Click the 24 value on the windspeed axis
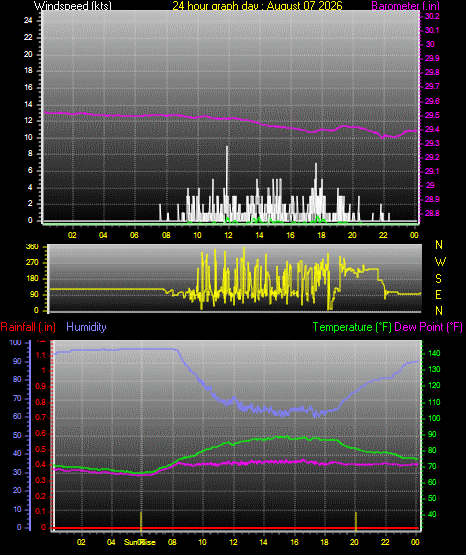The image size is (466, 555). click(28, 21)
